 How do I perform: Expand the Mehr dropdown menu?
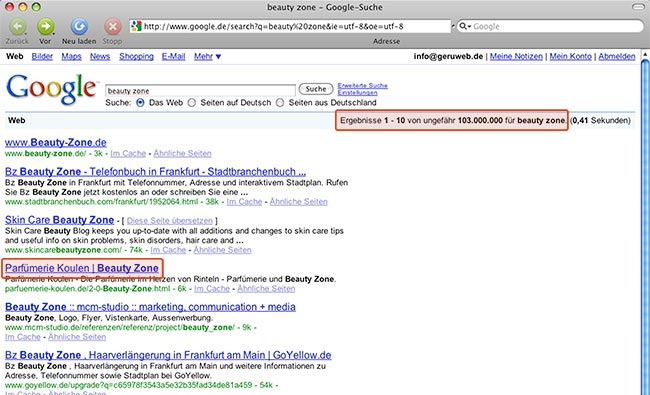(207, 56)
